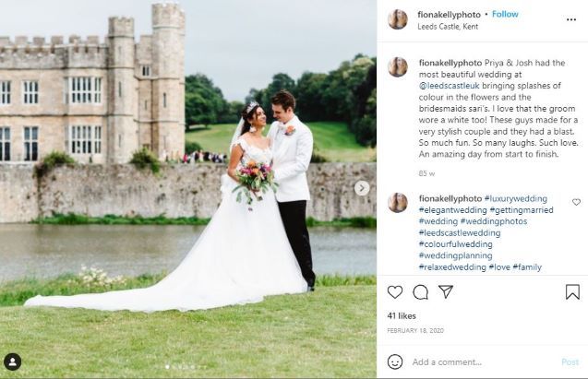Open Leeds Castle, Kent location
Screen dimensions: 588x379
pyautogui.click(x=448, y=27)
